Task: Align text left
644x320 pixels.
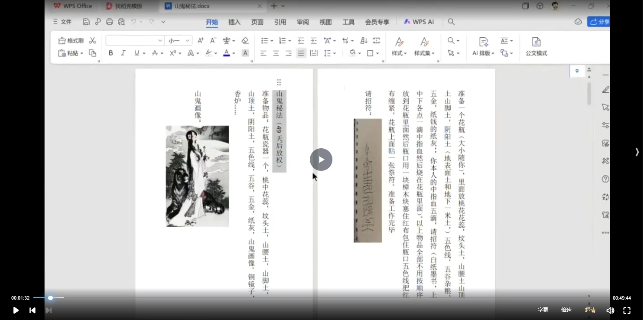Action: click(263, 53)
